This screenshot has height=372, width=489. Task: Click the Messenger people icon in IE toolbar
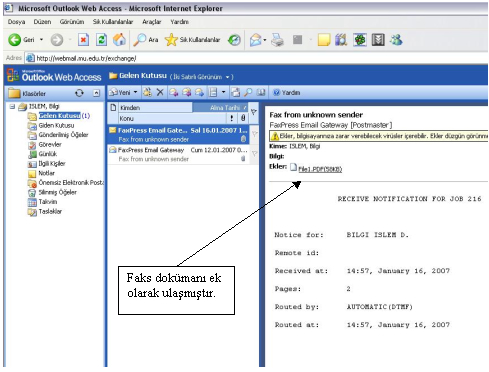coord(396,40)
